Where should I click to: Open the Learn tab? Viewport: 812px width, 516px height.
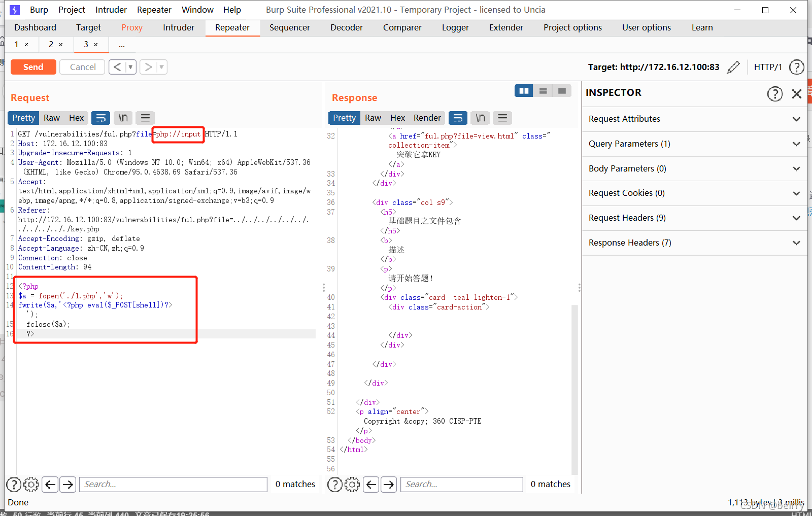[x=702, y=27]
